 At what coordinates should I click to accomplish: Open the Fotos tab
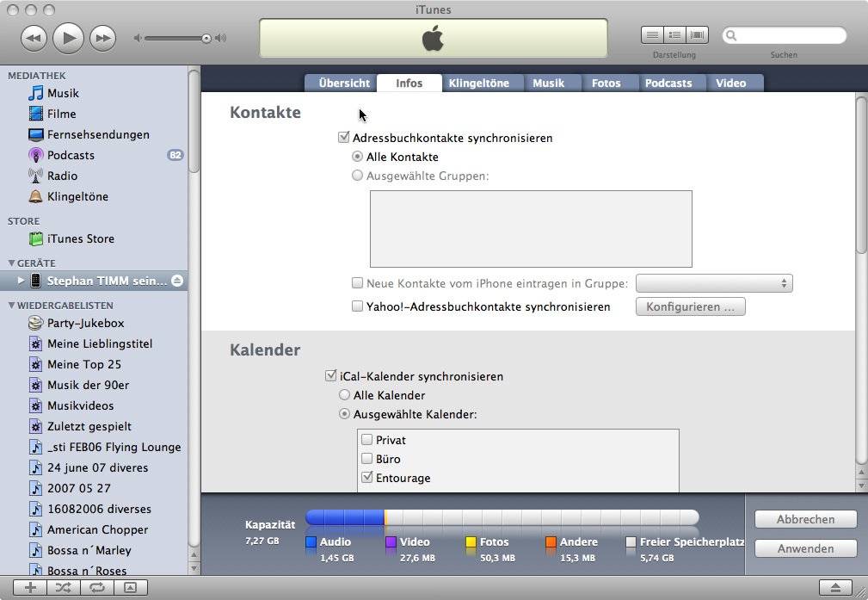606,84
